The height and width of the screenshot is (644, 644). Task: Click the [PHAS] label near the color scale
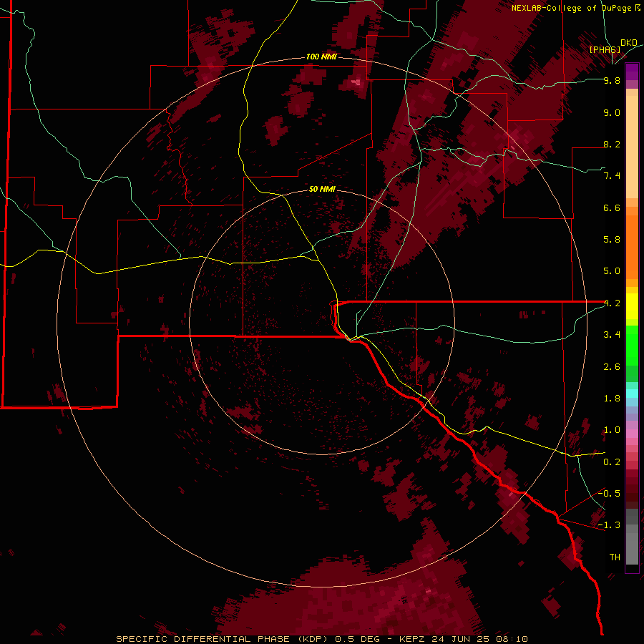click(x=605, y=49)
